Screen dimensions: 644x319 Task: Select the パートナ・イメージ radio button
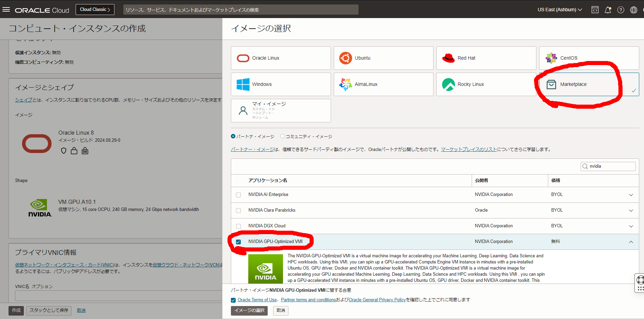(233, 136)
